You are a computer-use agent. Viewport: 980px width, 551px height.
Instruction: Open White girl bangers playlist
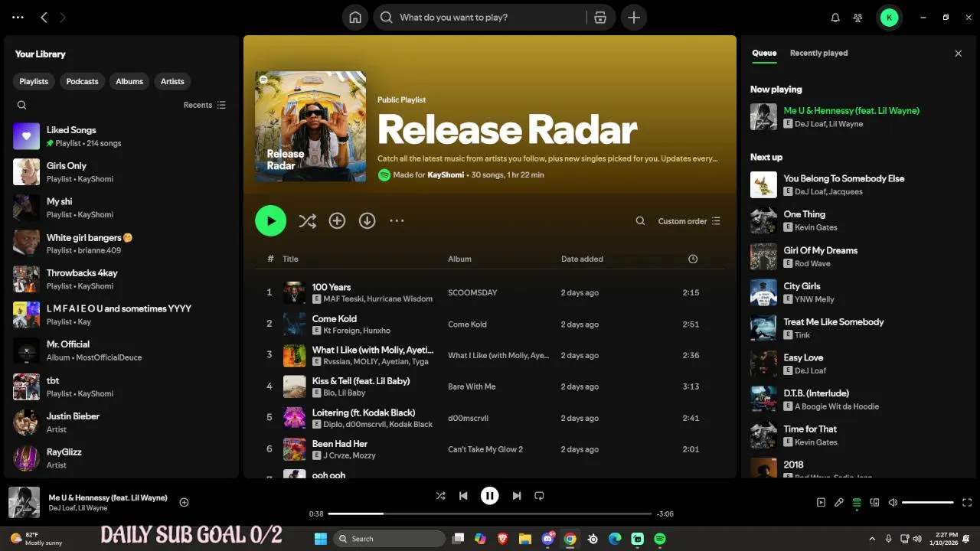[122, 243]
